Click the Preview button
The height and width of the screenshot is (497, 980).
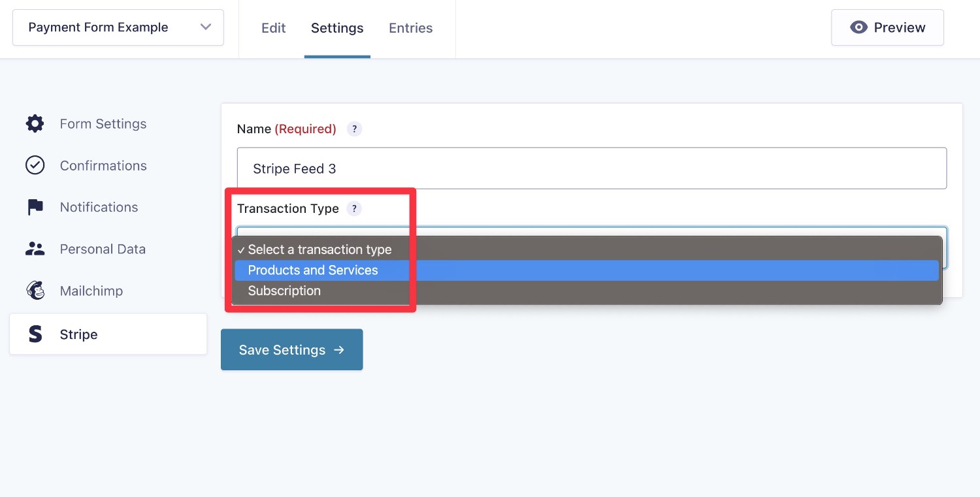pyautogui.click(x=887, y=27)
